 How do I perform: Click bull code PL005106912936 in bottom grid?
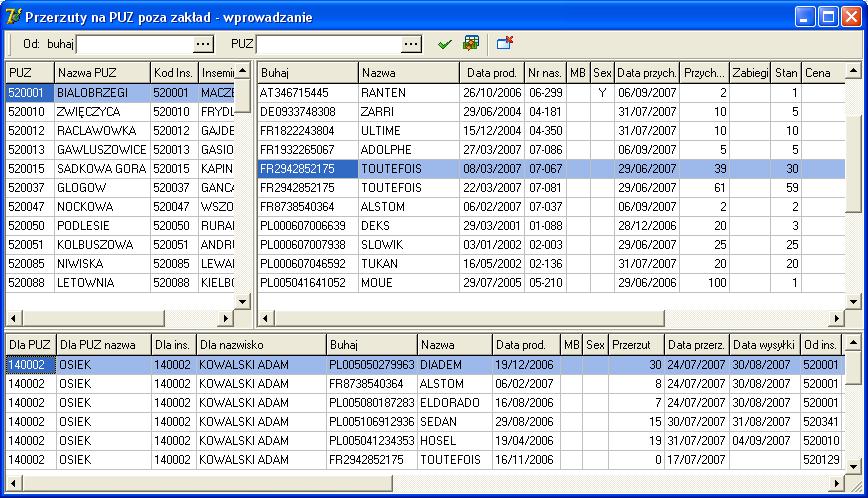point(371,422)
